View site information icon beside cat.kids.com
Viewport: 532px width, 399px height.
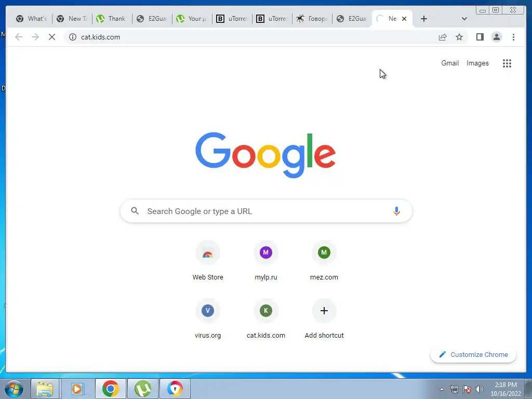click(73, 37)
